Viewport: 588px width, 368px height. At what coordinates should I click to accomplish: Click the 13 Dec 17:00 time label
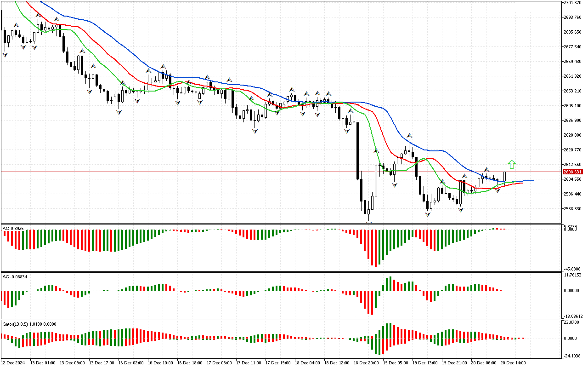pos(102,363)
